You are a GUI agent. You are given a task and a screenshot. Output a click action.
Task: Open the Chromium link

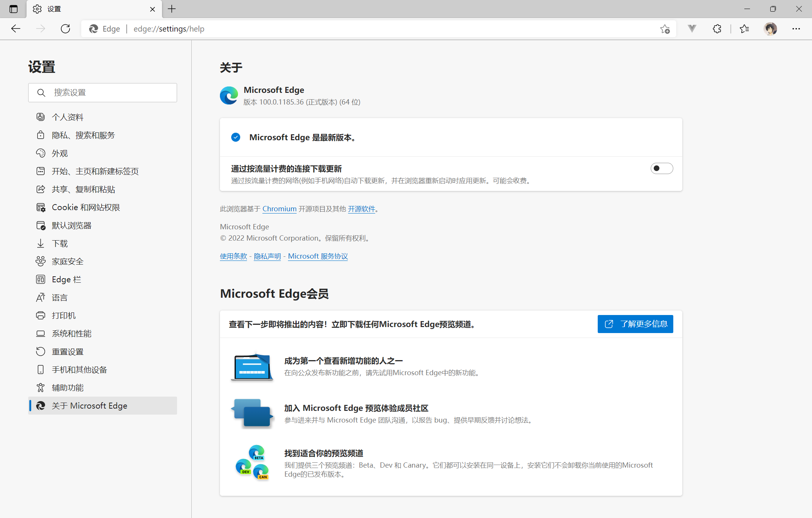[279, 209]
